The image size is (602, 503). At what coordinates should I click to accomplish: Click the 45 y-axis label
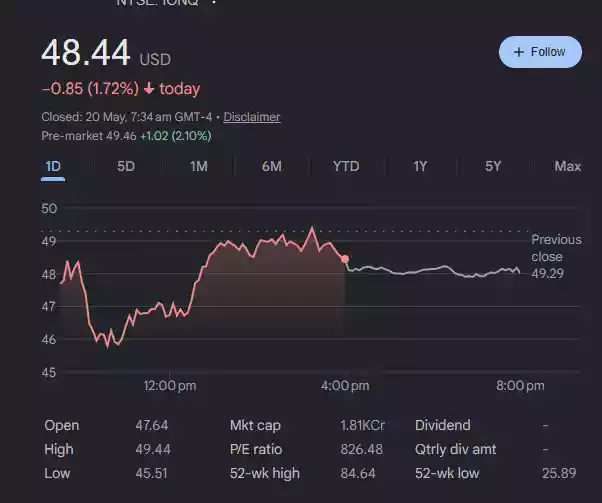coord(49,372)
